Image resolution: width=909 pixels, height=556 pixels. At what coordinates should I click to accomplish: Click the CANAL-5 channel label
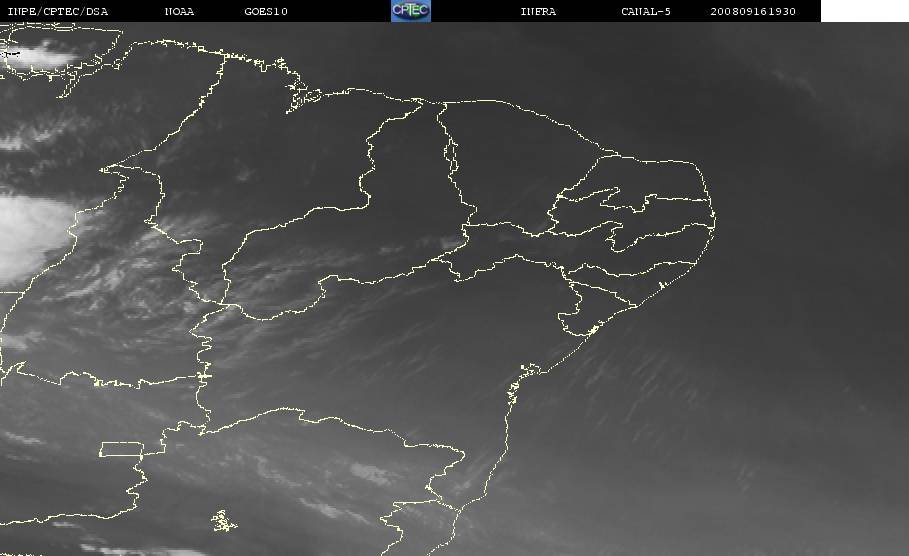coord(646,11)
